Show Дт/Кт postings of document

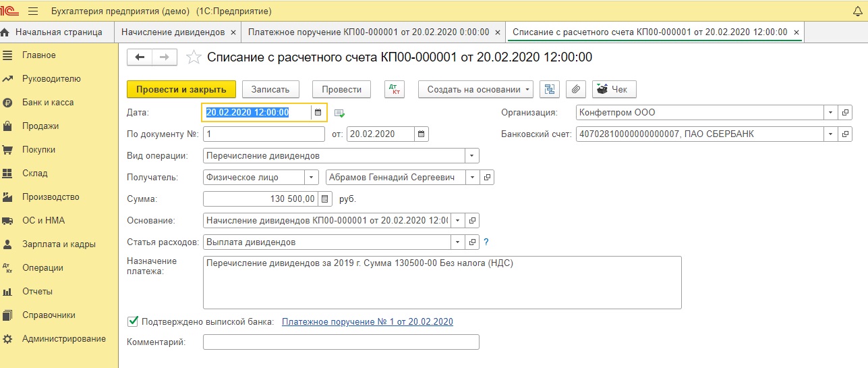(395, 89)
